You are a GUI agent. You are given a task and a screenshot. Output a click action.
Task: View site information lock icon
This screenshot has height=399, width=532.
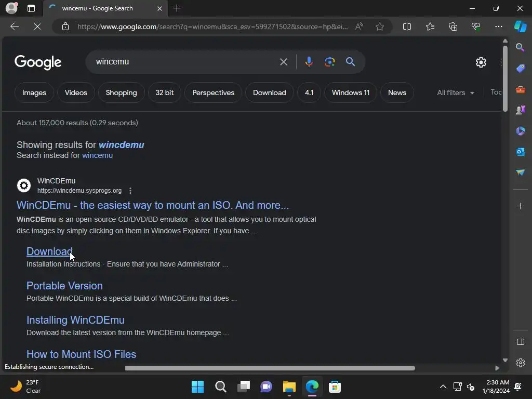[65, 26]
